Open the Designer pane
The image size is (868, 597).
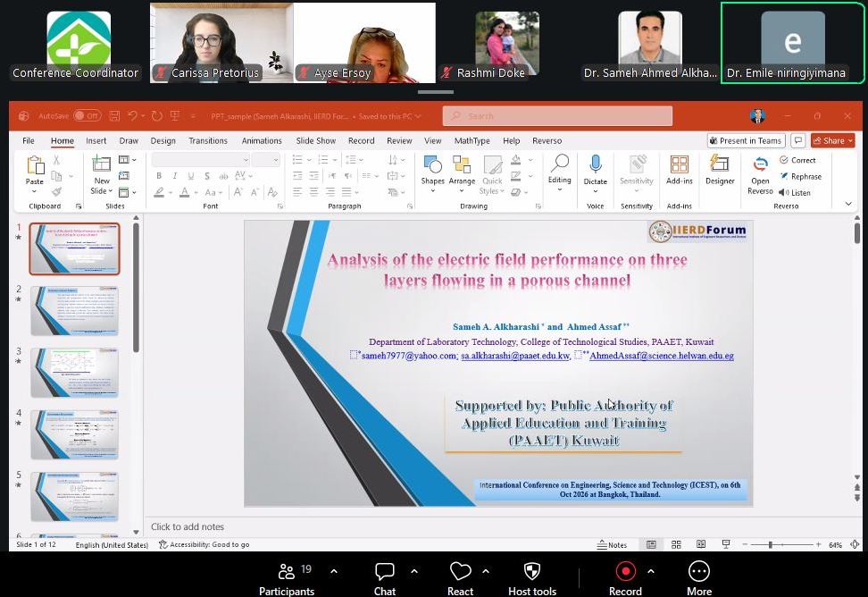click(x=720, y=170)
